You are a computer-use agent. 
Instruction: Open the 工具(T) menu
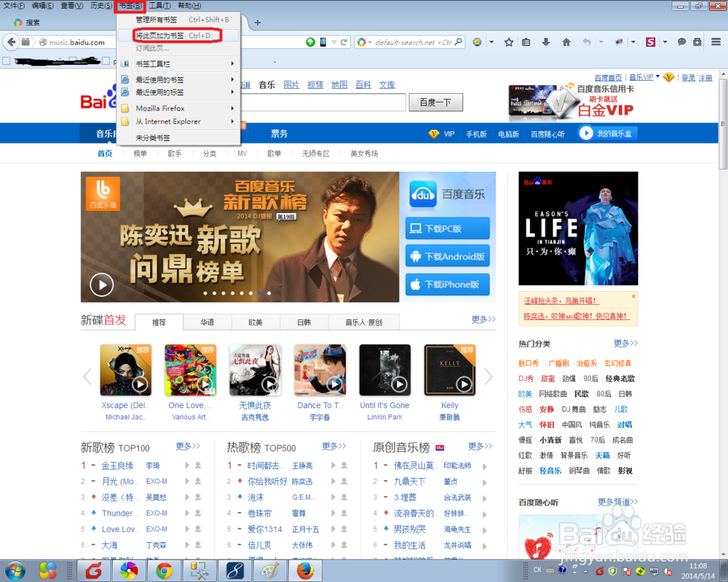(159, 6)
